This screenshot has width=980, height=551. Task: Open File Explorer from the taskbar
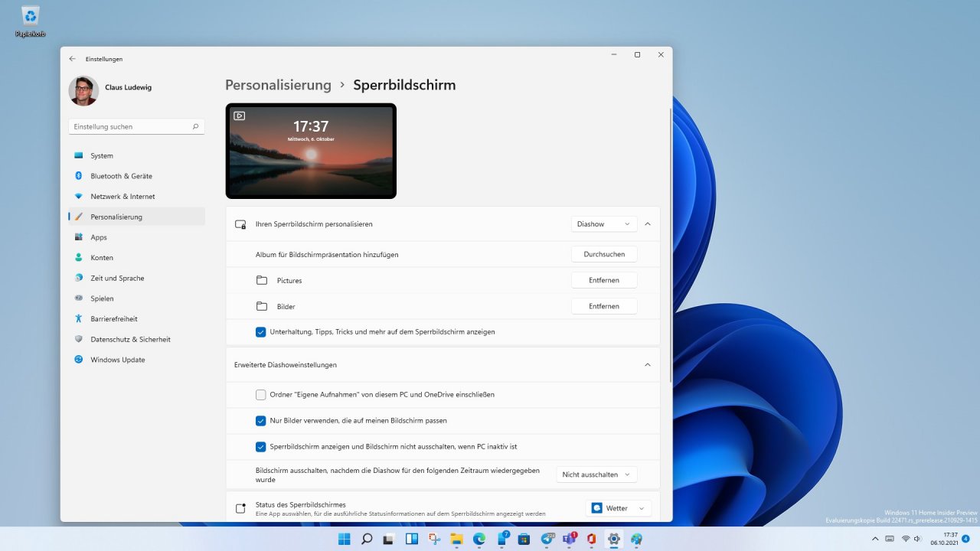(456, 539)
